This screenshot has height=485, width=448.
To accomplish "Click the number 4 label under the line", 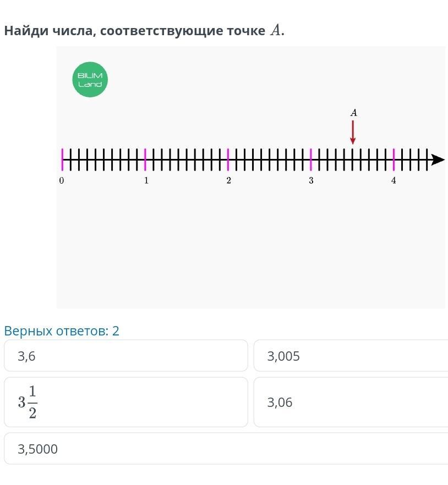I will tap(394, 180).
